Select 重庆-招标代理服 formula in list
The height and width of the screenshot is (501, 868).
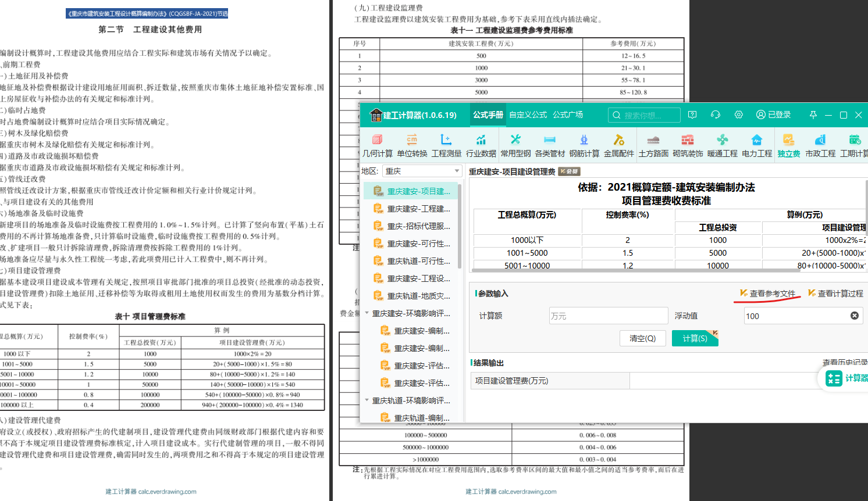click(x=411, y=226)
